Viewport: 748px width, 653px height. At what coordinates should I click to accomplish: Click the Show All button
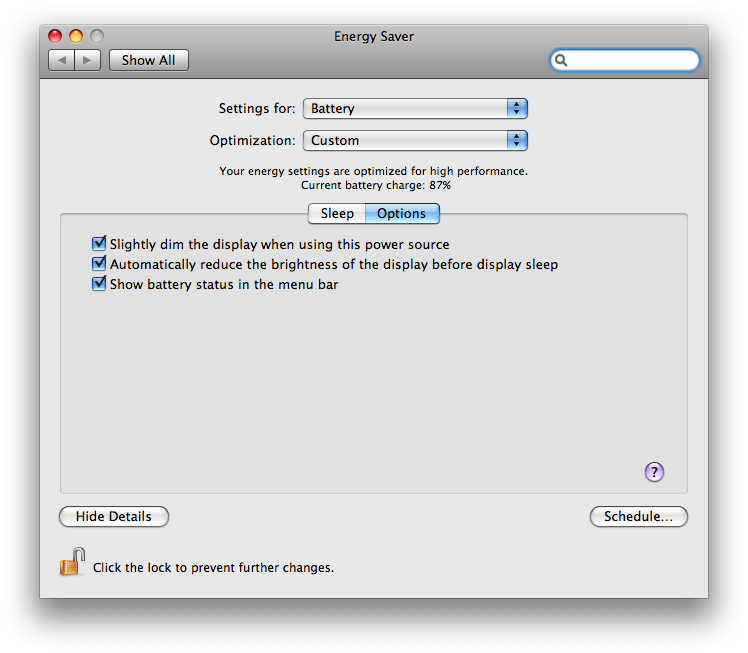click(148, 60)
